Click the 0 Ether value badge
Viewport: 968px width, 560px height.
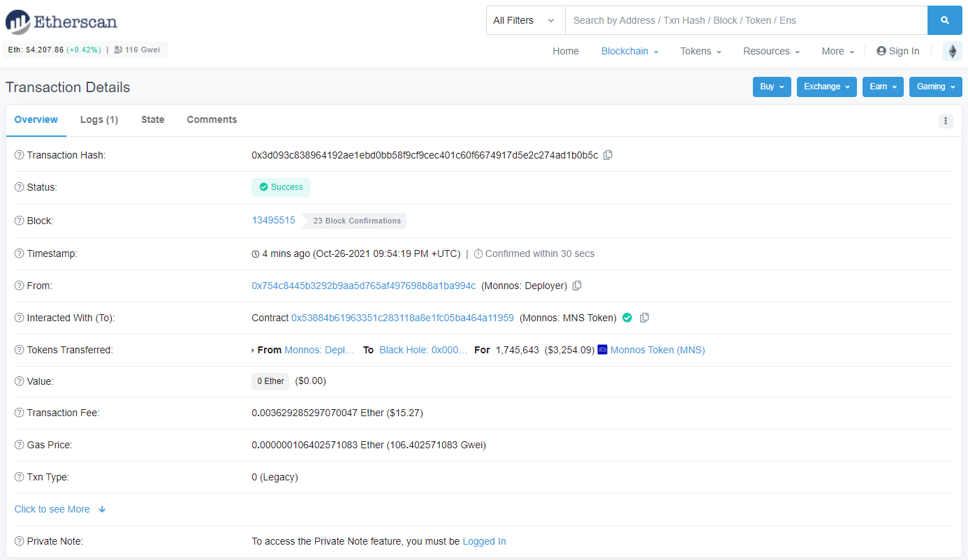point(270,381)
